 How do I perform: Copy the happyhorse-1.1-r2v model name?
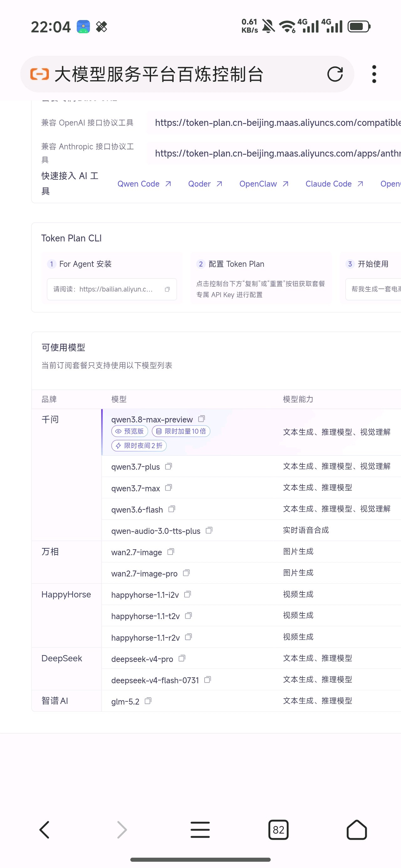(189, 637)
